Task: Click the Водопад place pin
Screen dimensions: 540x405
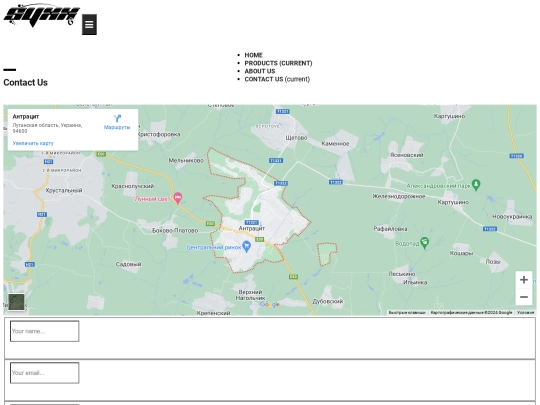Action: click(425, 243)
